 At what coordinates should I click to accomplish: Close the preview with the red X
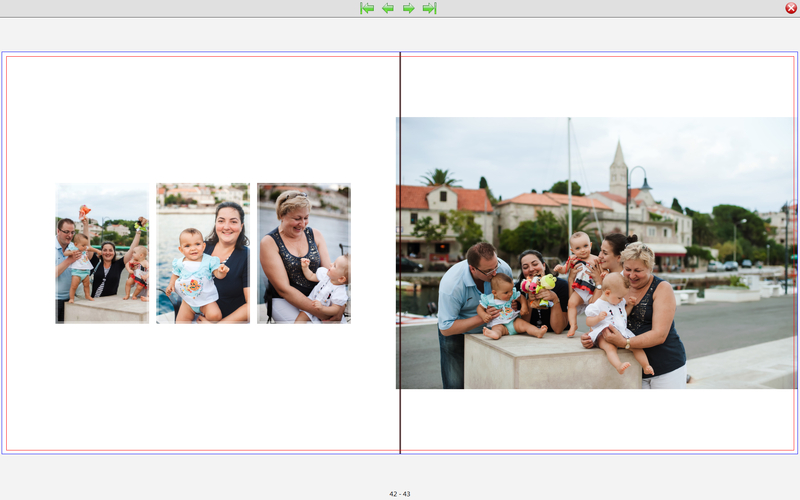pyautogui.click(x=791, y=8)
